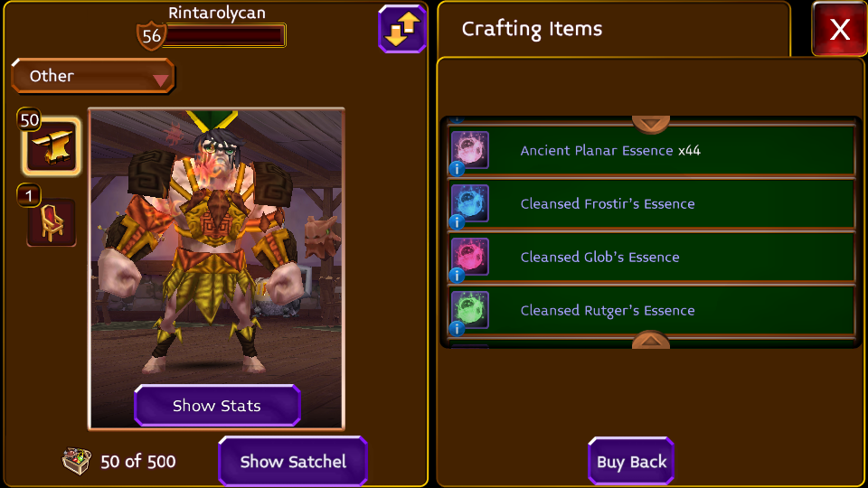Close the Crafting Items window
Screen dimensions: 868x488
click(x=839, y=29)
